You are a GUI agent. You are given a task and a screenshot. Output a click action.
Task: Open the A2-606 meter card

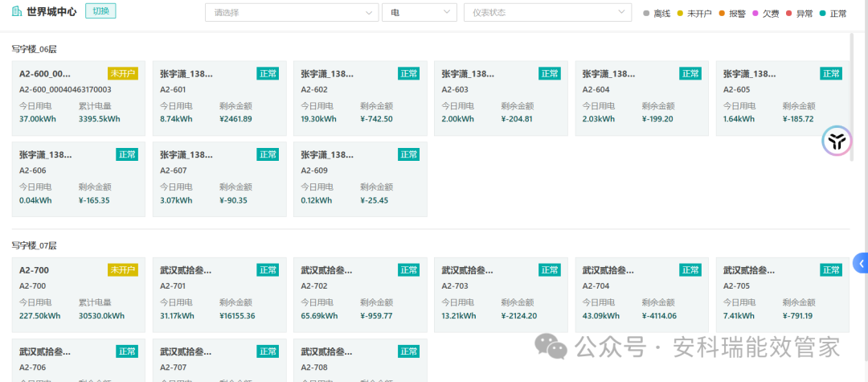[x=79, y=179]
